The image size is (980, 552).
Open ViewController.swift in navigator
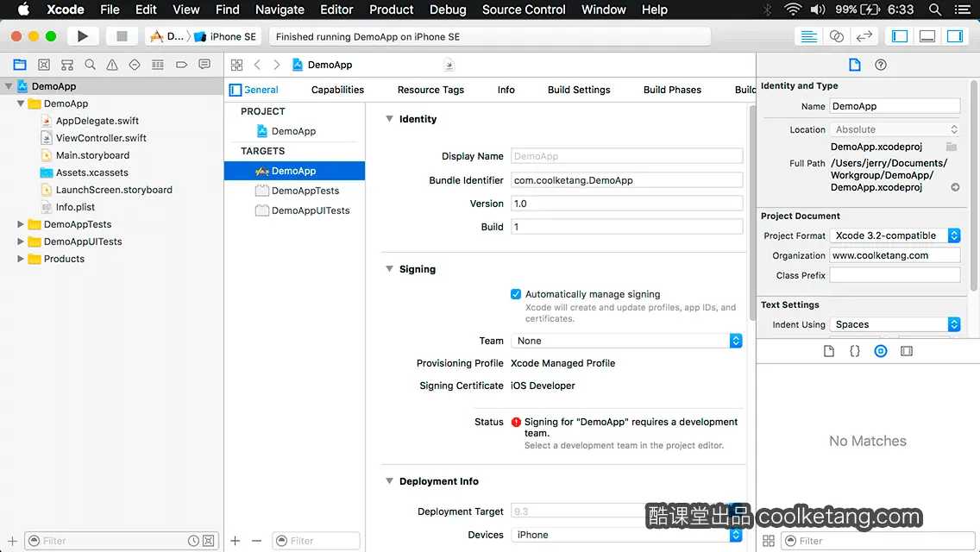101,138
